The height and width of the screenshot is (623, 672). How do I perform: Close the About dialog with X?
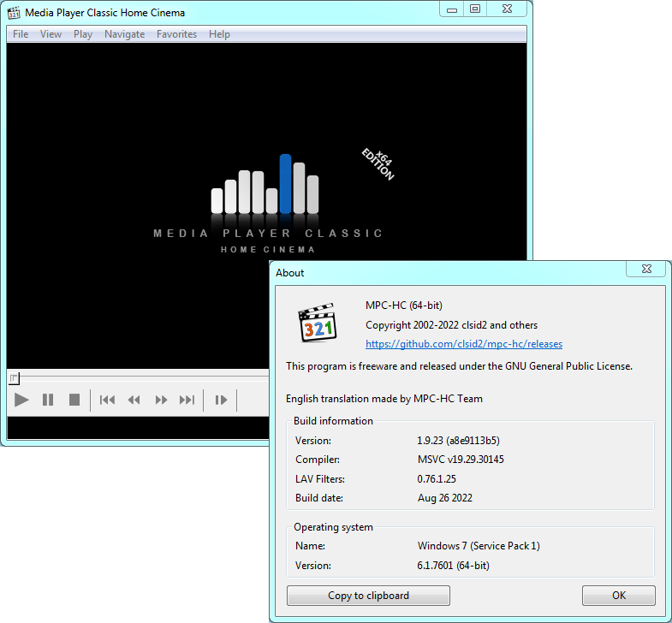pyautogui.click(x=646, y=269)
